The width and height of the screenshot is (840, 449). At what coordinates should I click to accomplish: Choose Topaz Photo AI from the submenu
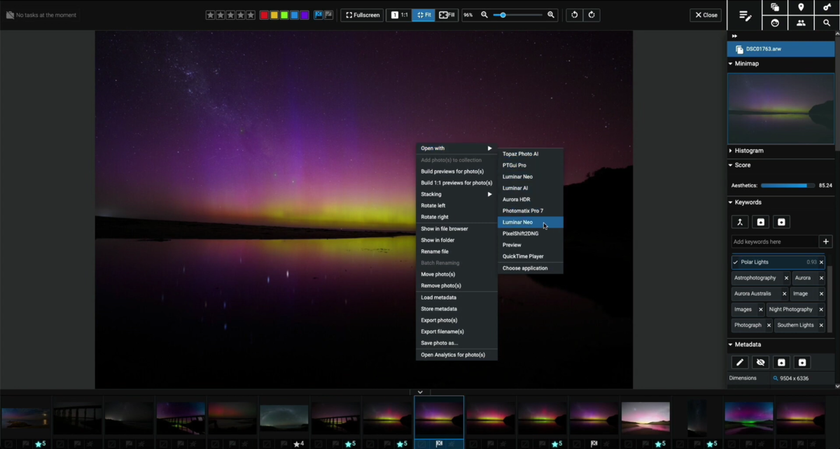tap(530, 154)
